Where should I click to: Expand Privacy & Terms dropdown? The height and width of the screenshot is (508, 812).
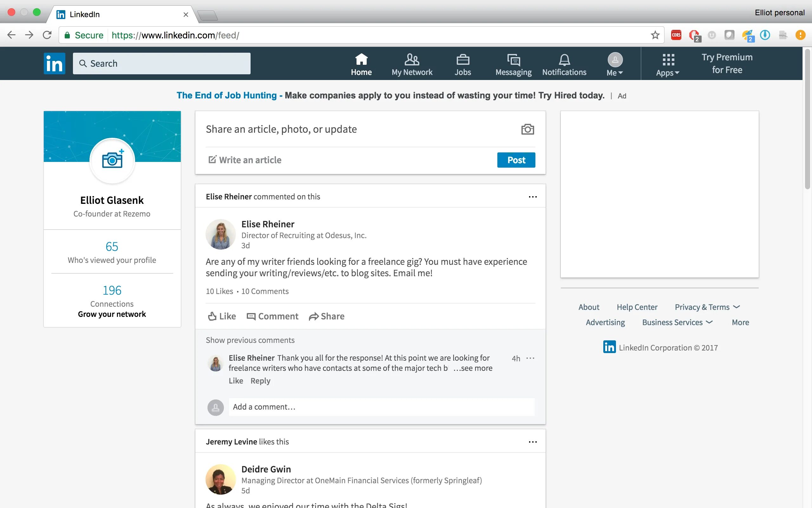click(707, 307)
